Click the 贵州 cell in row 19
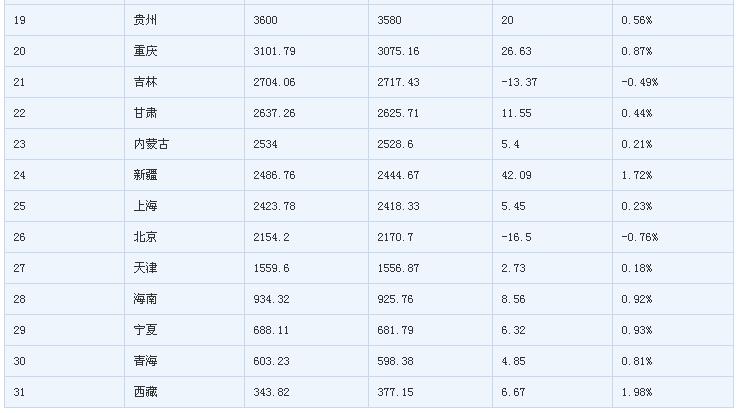739x413 pixels. pos(145,20)
